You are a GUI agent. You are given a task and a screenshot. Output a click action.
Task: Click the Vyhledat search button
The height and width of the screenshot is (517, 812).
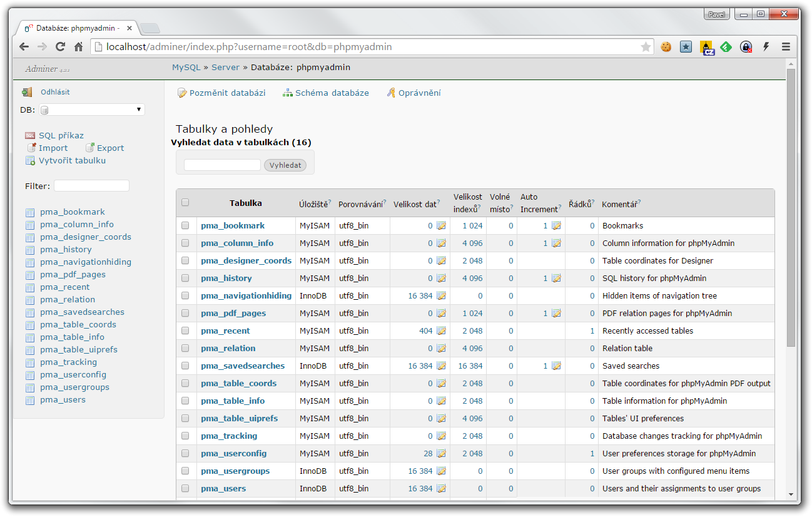(x=285, y=165)
